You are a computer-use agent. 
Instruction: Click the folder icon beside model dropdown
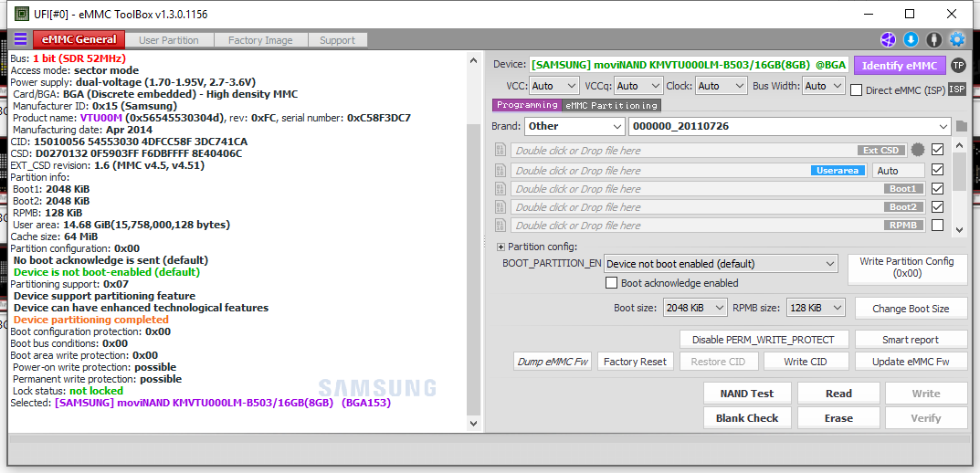(x=960, y=127)
